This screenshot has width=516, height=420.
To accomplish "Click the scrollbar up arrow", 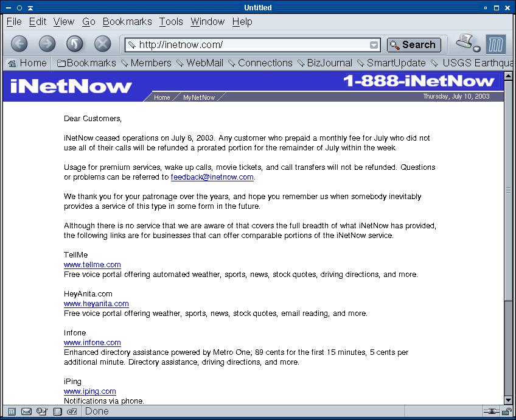I will click(x=508, y=76).
